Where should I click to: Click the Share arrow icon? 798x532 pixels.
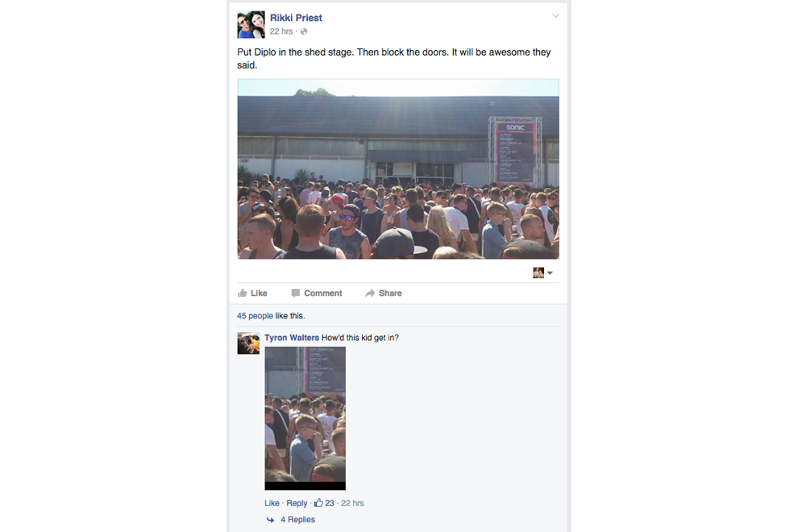370,293
